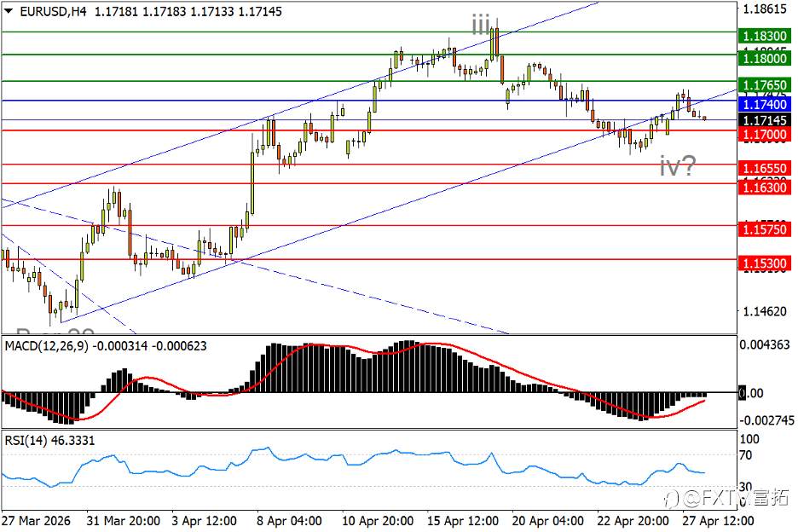Click the 1.16550 red price label
This screenshot has height=532, width=798.
point(764,168)
